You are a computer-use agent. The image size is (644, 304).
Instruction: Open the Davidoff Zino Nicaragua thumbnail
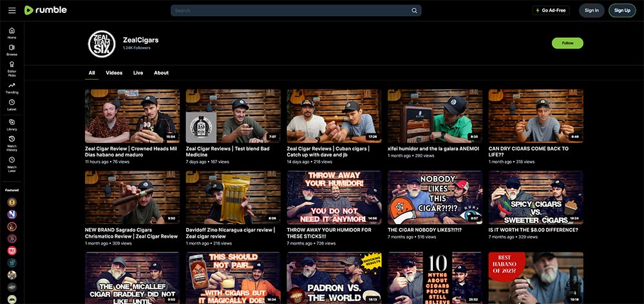(233, 198)
